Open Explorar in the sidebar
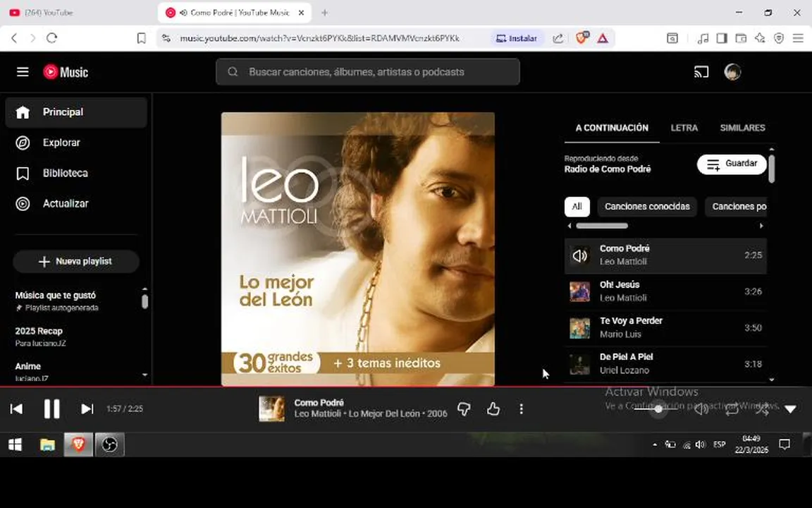This screenshot has width=812, height=508. 76,143
